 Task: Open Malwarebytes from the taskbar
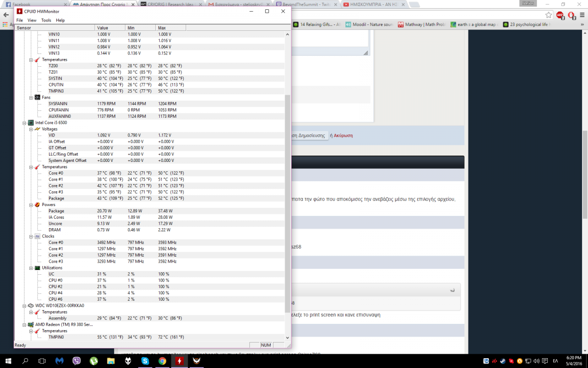[x=60, y=361]
